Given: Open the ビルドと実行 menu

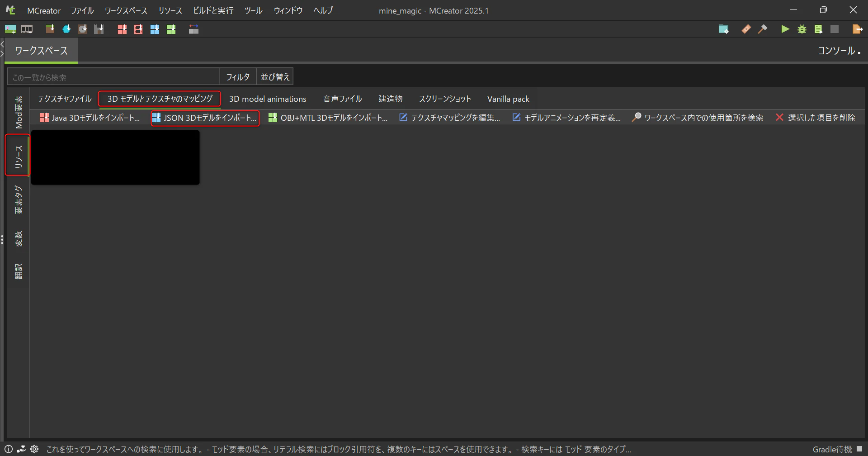Looking at the screenshot, I should click(x=213, y=10).
